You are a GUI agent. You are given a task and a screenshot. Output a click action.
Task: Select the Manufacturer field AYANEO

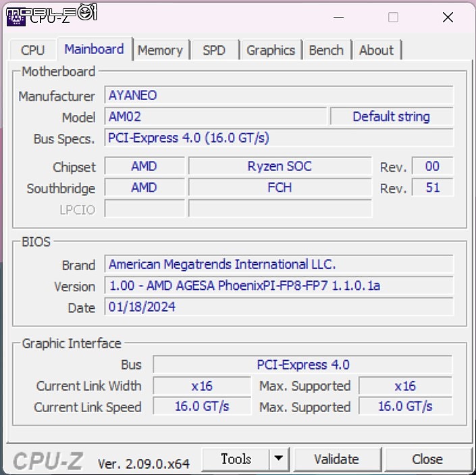[279, 95]
